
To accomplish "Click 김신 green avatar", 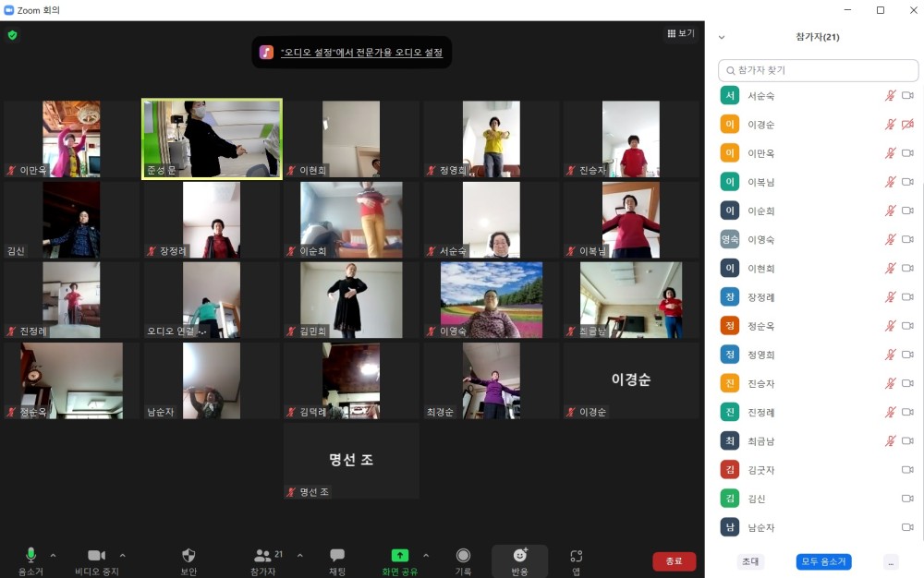I will coord(730,498).
